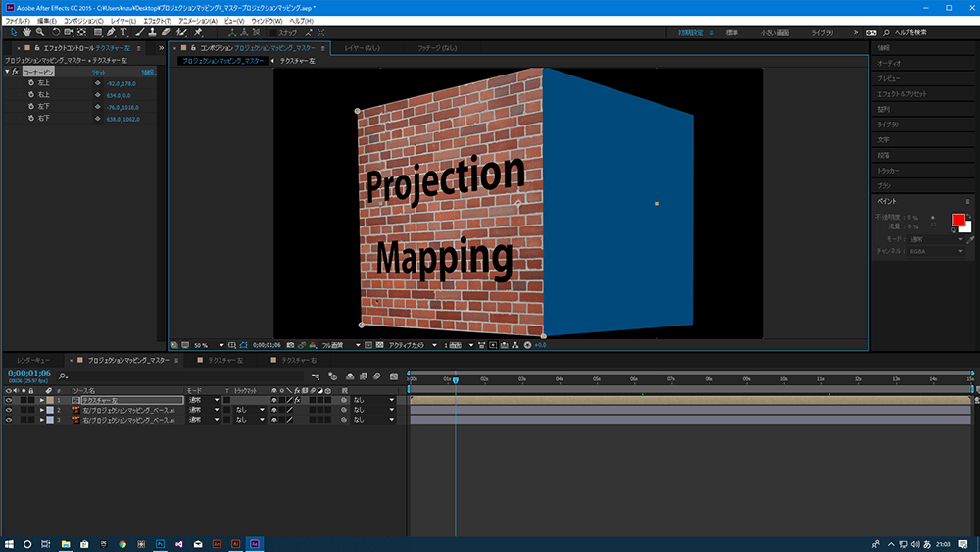The height and width of the screenshot is (552, 980).
Task: Enable the スナップ checkbox in the toolbar
Action: (x=274, y=32)
